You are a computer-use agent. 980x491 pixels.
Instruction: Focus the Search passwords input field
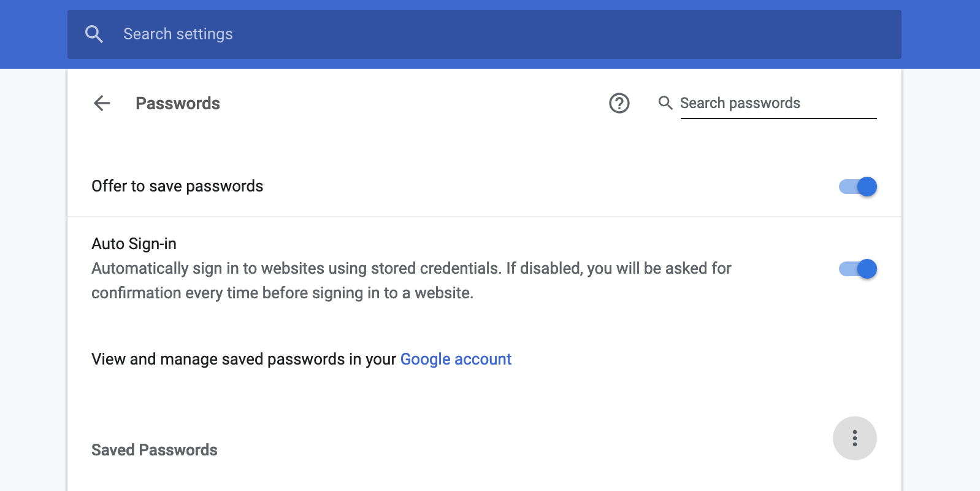tap(778, 103)
